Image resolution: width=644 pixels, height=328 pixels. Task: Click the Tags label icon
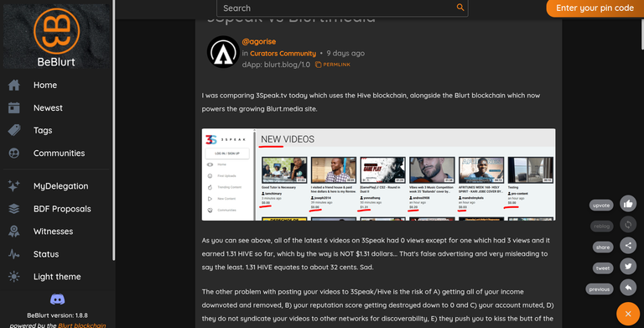point(14,130)
